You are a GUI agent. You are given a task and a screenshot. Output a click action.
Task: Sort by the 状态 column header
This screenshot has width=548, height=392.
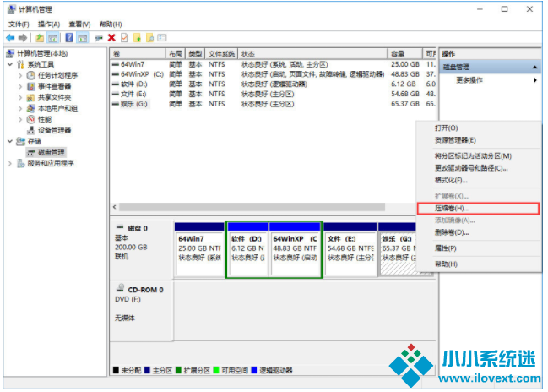tap(312, 54)
